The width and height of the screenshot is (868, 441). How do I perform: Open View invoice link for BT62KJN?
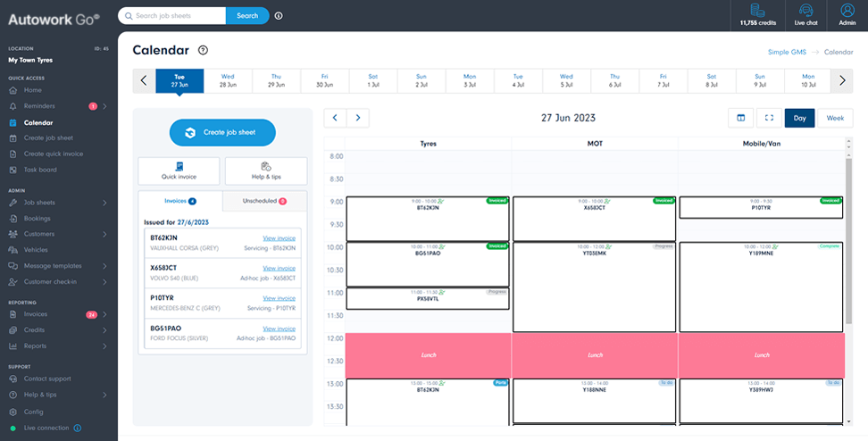[x=279, y=238]
